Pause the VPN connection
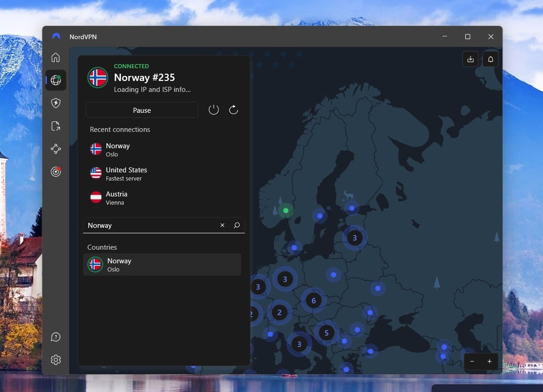This screenshot has width=543, height=392. [x=142, y=110]
